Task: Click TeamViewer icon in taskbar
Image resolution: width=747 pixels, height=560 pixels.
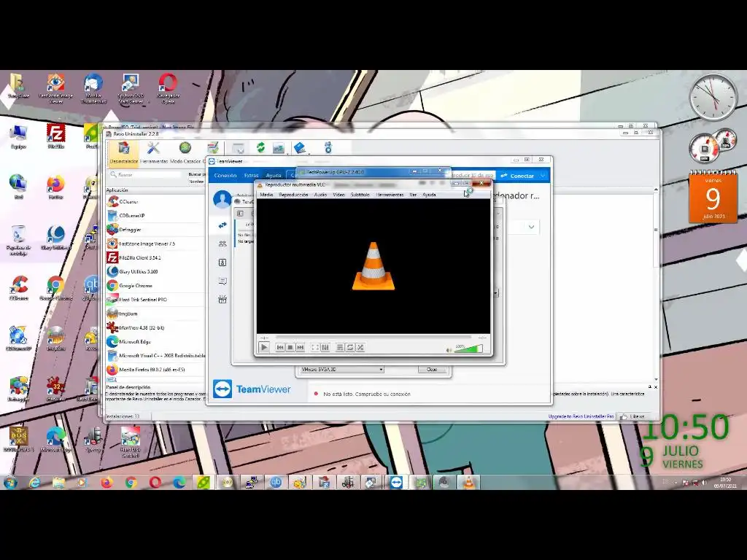Action: 396,483
